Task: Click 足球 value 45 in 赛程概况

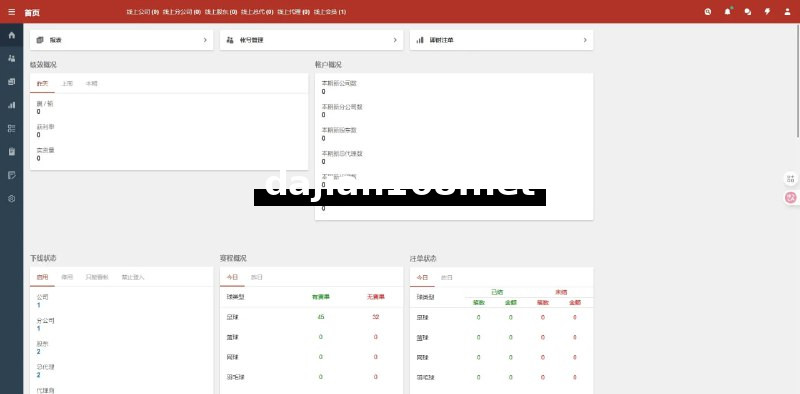Action: point(320,317)
